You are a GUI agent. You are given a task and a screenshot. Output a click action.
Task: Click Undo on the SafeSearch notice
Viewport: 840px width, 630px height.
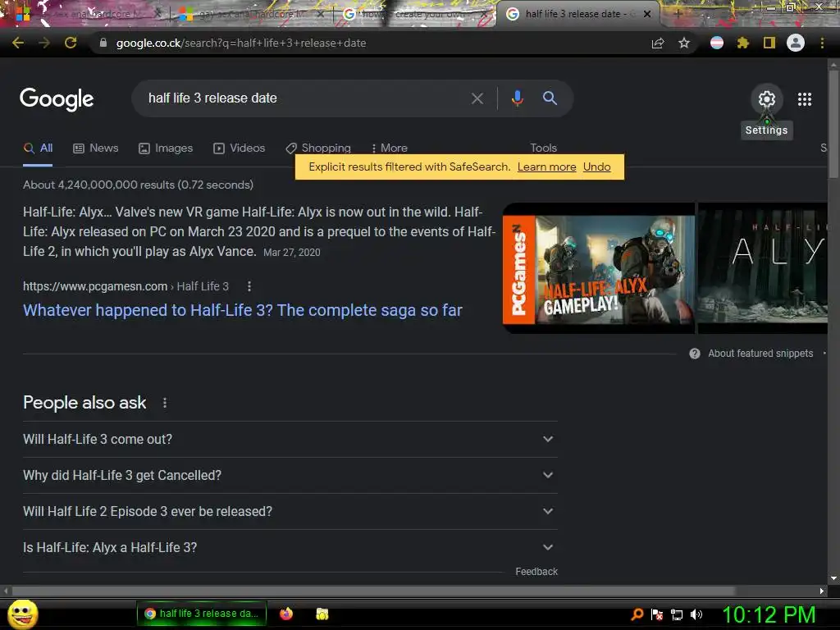(597, 167)
